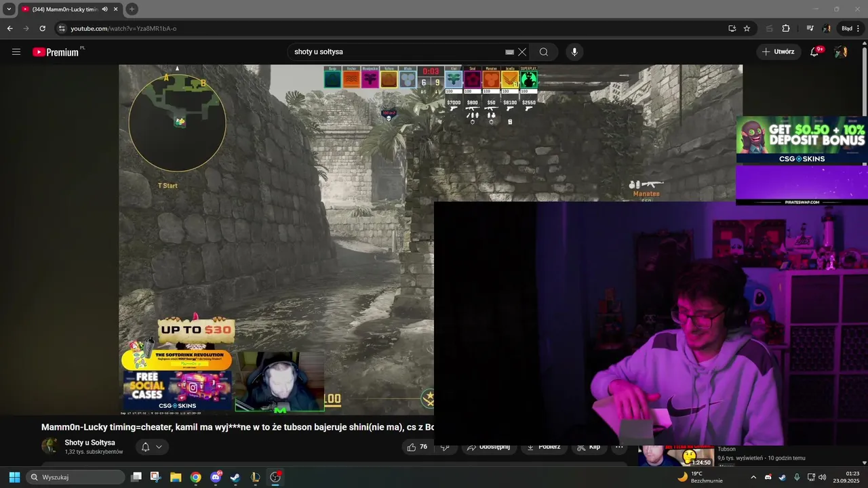Image resolution: width=868 pixels, height=488 pixels.
Task: Open File Explorer from taskbar
Action: coord(176,477)
